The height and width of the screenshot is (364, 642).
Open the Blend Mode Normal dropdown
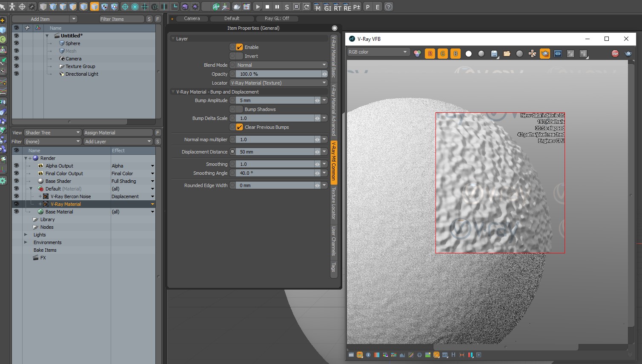(x=281, y=65)
